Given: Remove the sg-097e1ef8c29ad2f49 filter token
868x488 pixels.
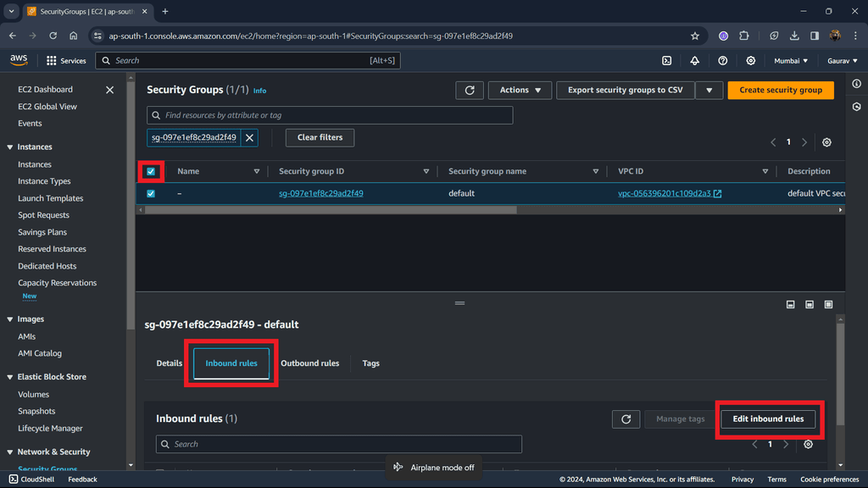Looking at the screenshot, I should (x=250, y=138).
